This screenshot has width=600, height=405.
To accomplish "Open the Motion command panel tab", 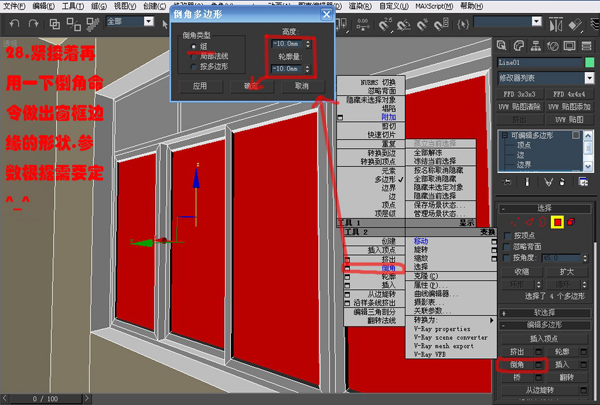I will tap(553, 46).
